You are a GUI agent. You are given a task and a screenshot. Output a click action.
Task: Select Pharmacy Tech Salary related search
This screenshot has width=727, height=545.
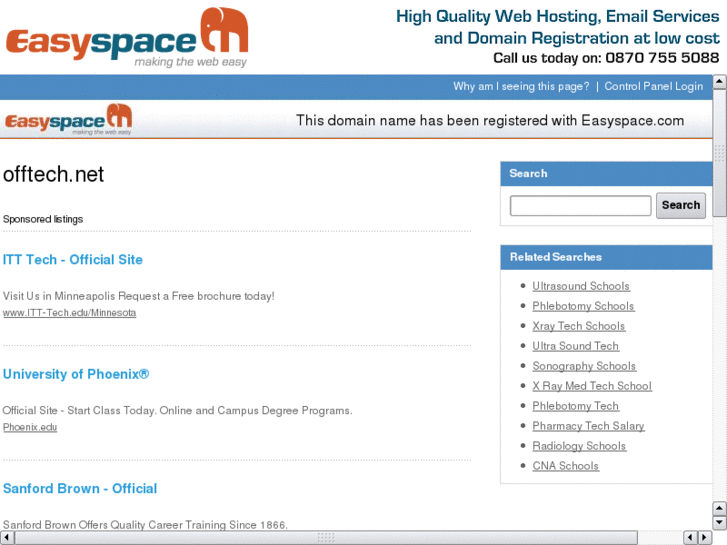click(x=588, y=426)
